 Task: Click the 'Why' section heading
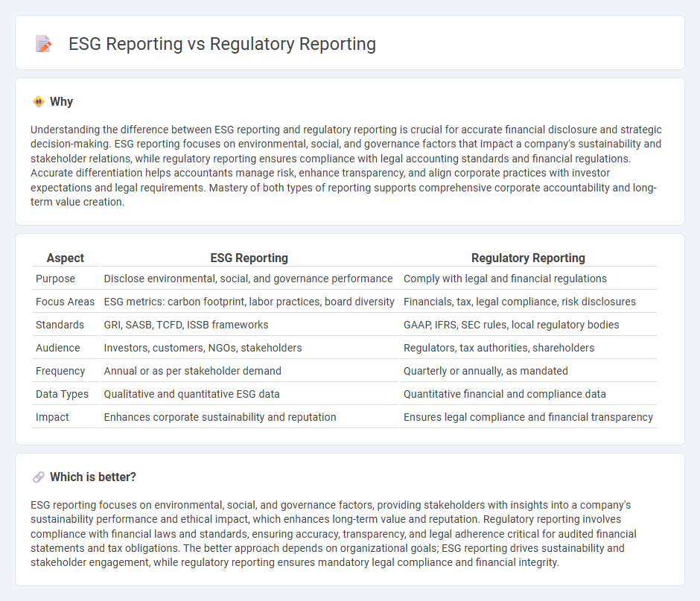pos(61,102)
